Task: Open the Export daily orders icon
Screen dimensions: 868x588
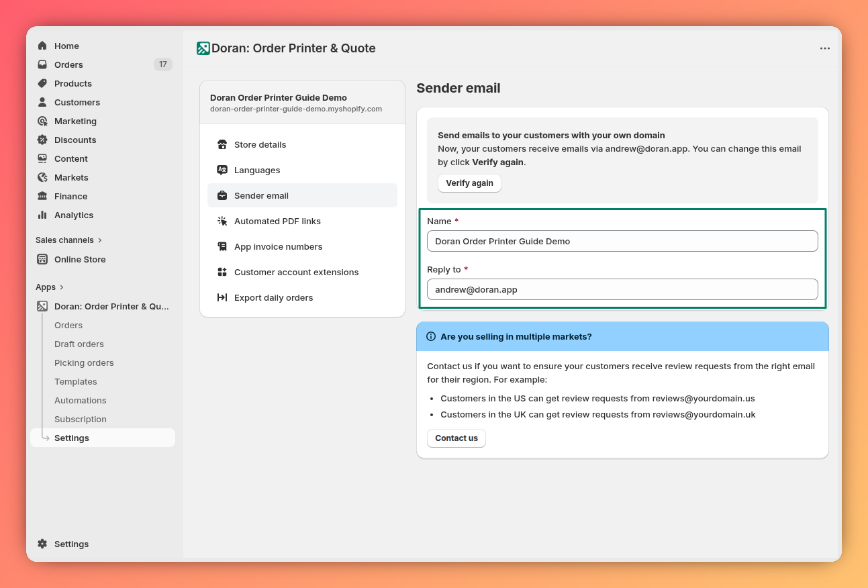Action: (222, 297)
